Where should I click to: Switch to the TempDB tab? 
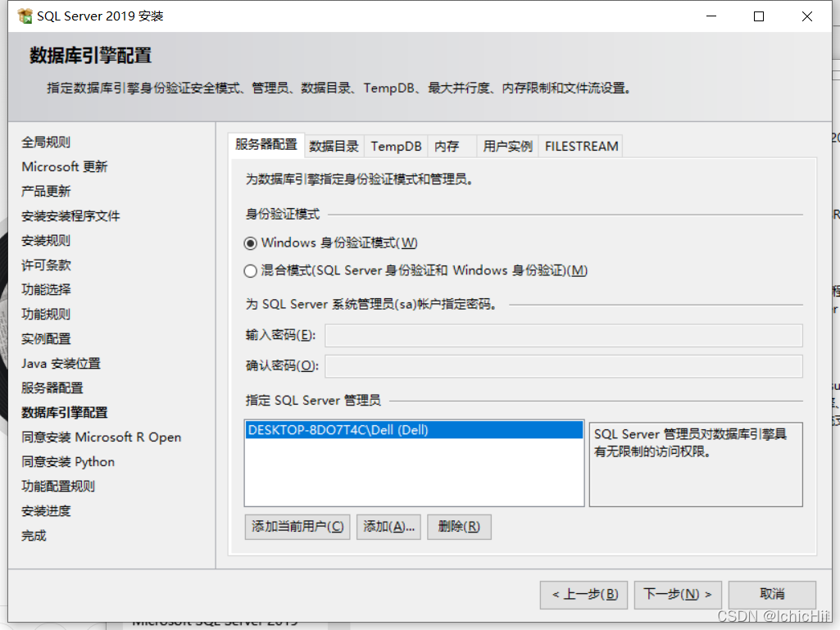396,147
